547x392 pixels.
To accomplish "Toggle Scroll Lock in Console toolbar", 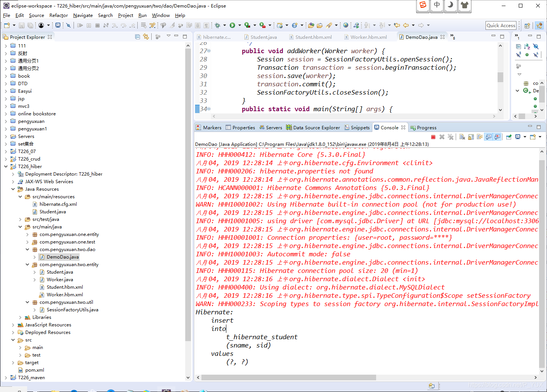I will click(471, 137).
